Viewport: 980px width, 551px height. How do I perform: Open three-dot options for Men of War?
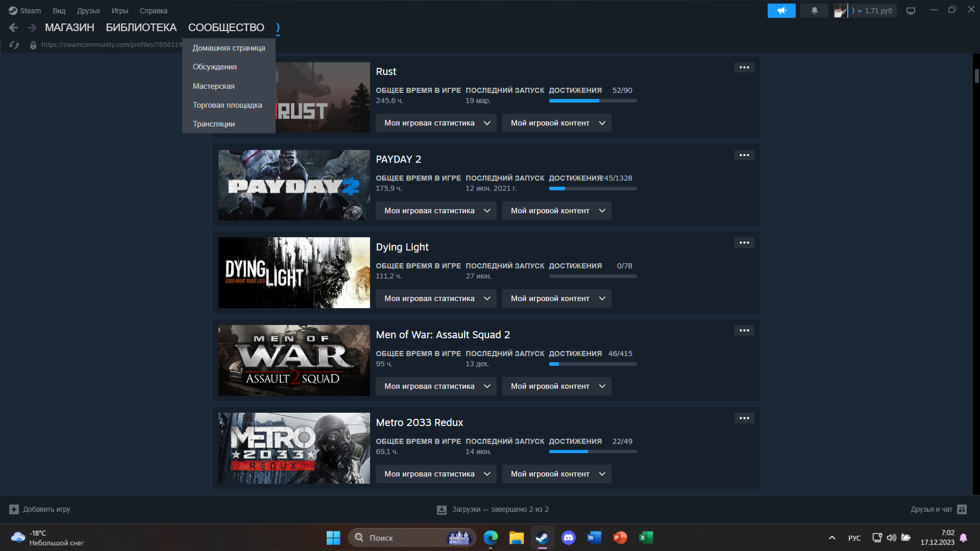[744, 331]
